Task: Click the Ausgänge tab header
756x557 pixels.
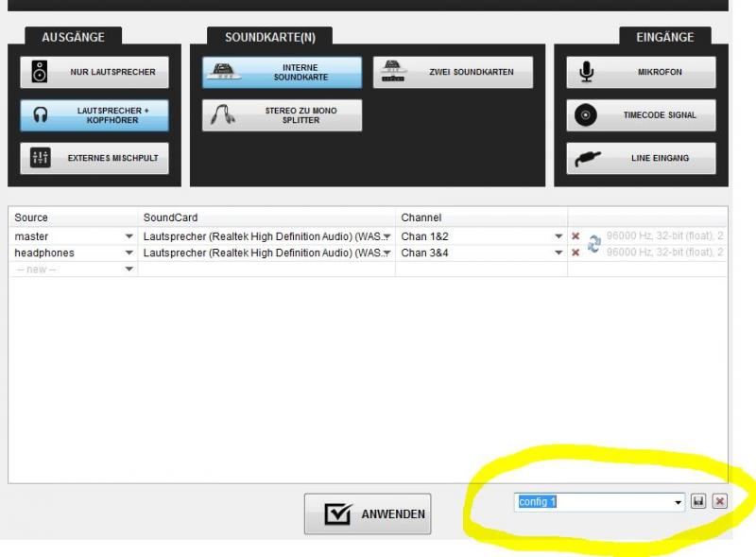Action: [x=74, y=37]
